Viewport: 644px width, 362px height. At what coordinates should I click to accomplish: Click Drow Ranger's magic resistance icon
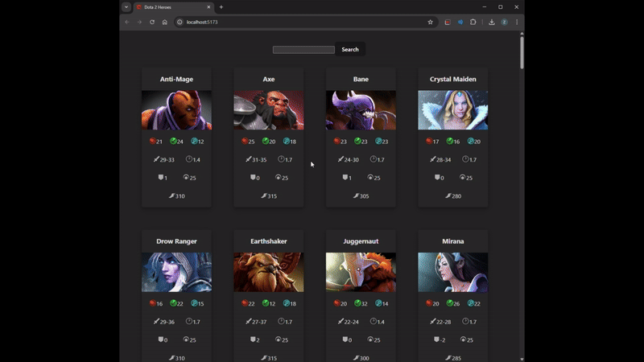click(186, 339)
